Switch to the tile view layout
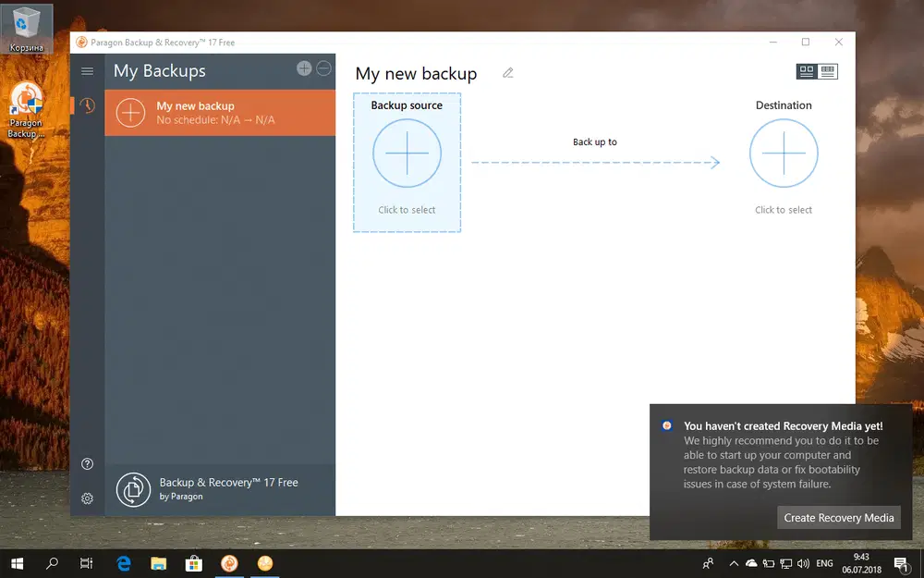The image size is (924, 578). tap(807, 71)
